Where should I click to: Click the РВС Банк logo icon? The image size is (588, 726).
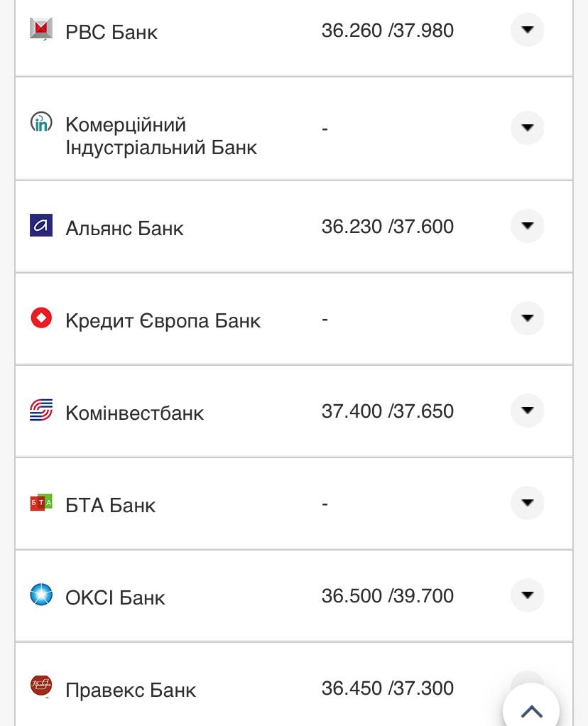[x=41, y=29]
